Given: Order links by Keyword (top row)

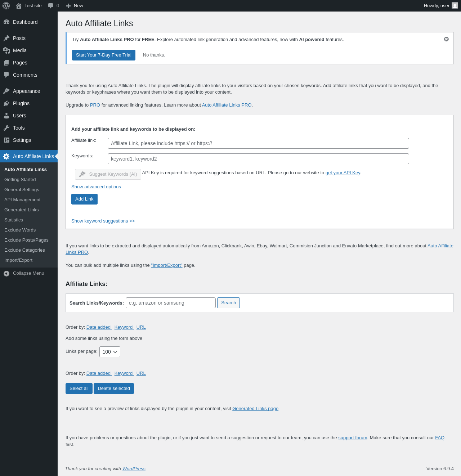Looking at the screenshot, I should [124, 327].
